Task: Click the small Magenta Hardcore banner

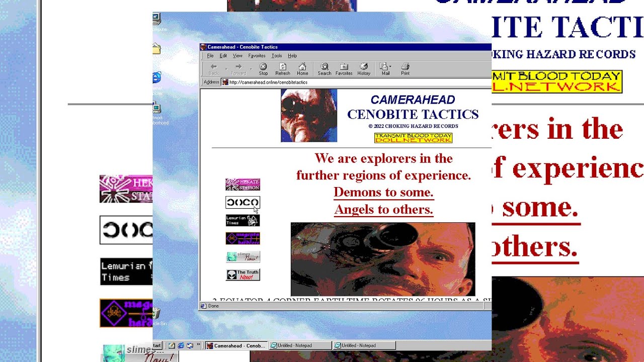Action: point(243,238)
